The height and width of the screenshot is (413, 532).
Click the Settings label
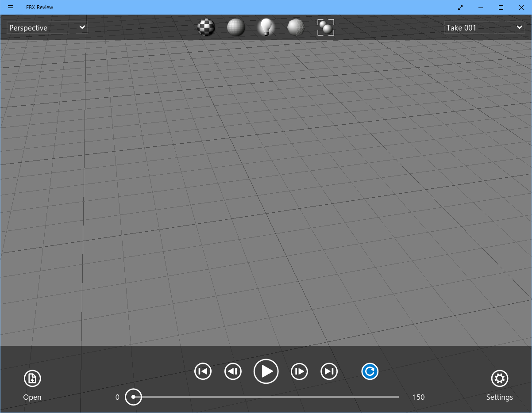tap(500, 397)
